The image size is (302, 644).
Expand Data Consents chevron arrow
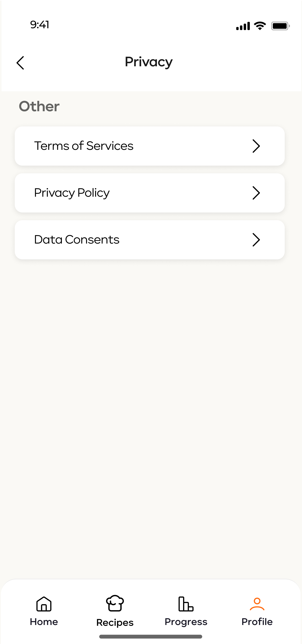[256, 240]
